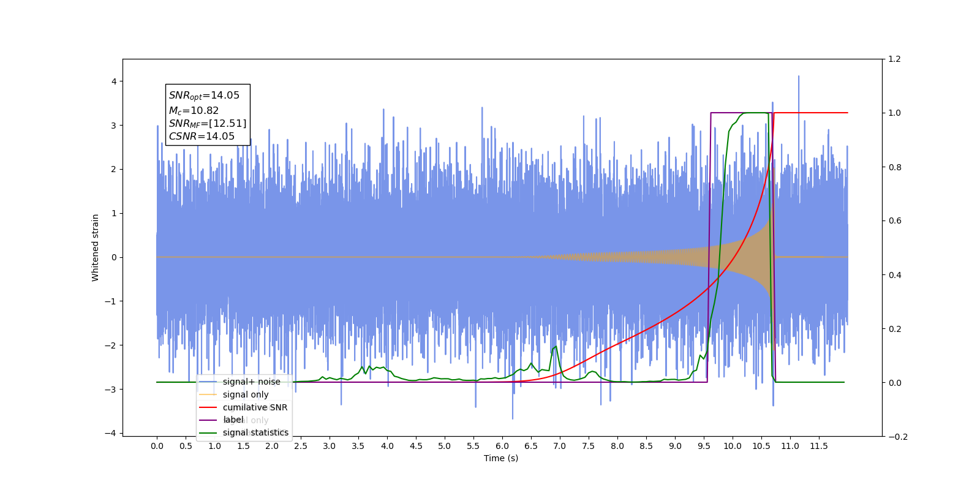Click the 2.5 tick on the time axis
Viewport: 980px width, 490px height.
(301, 446)
